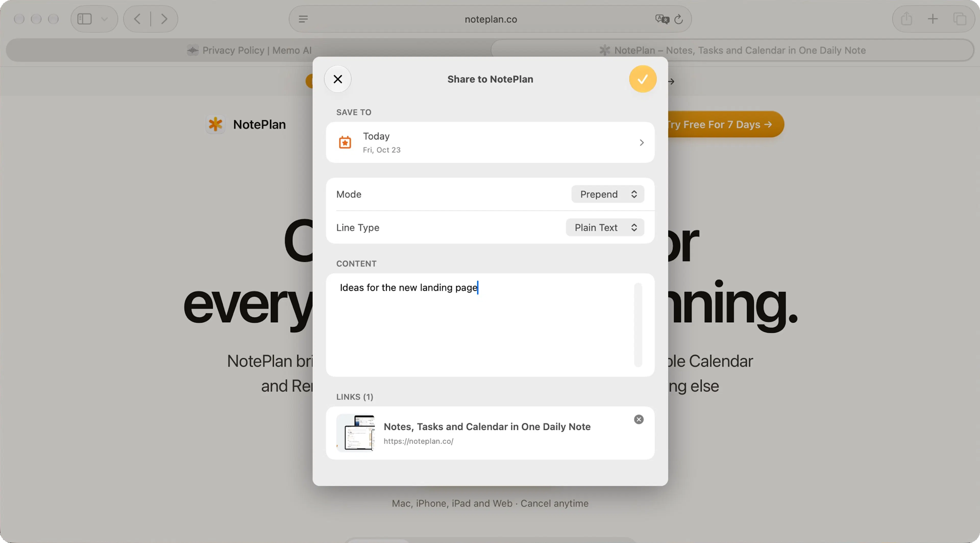Go back in Safari history
The width and height of the screenshot is (980, 543).
pos(137,19)
